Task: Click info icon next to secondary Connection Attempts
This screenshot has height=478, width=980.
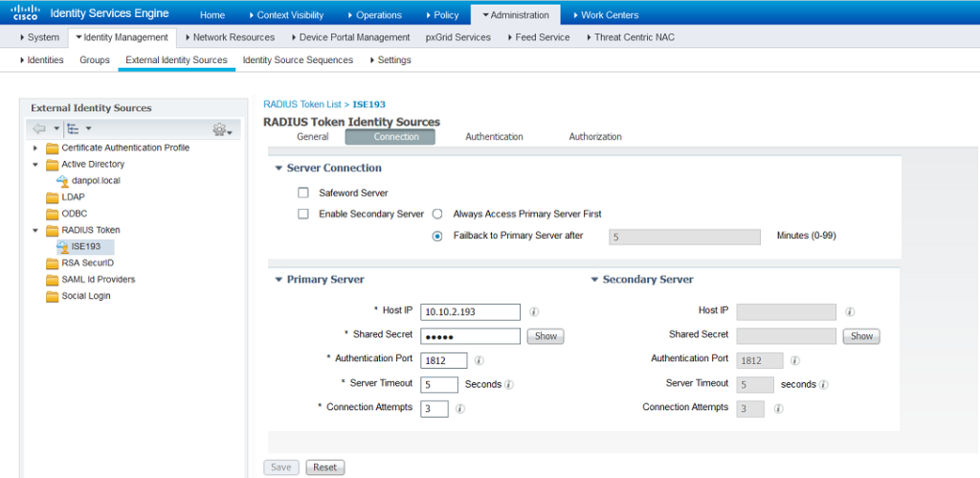Action: [x=778, y=409]
